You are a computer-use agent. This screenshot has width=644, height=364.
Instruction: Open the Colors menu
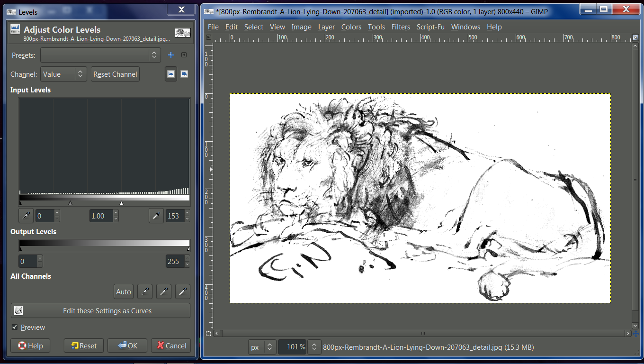click(x=351, y=27)
